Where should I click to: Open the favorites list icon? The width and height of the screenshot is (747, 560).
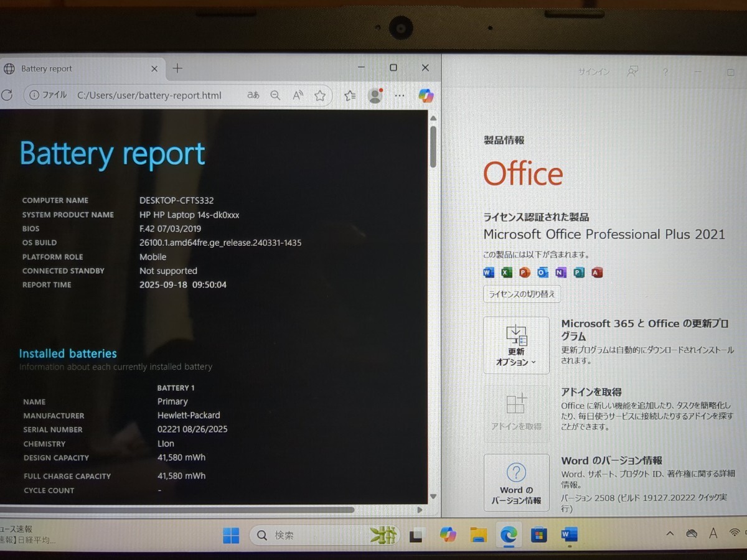click(x=350, y=96)
